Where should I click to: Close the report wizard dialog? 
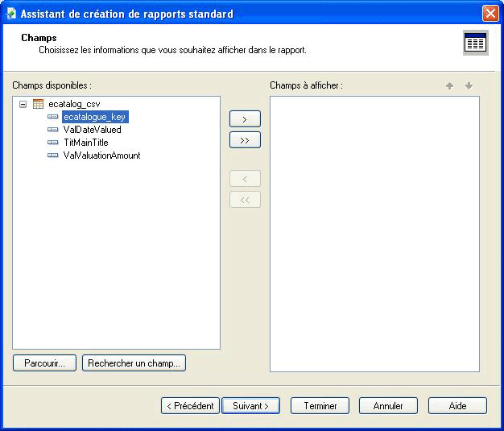pyautogui.click(x=490, y=14)
